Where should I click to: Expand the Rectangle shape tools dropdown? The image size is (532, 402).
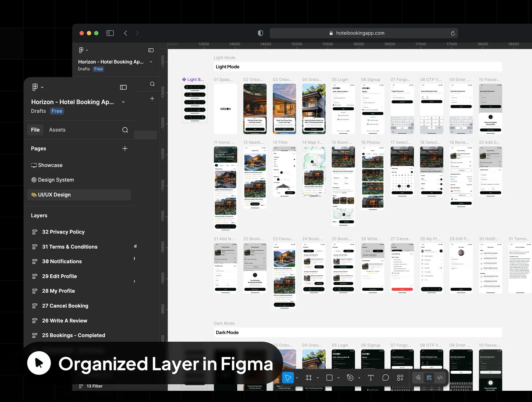[338, 378]
